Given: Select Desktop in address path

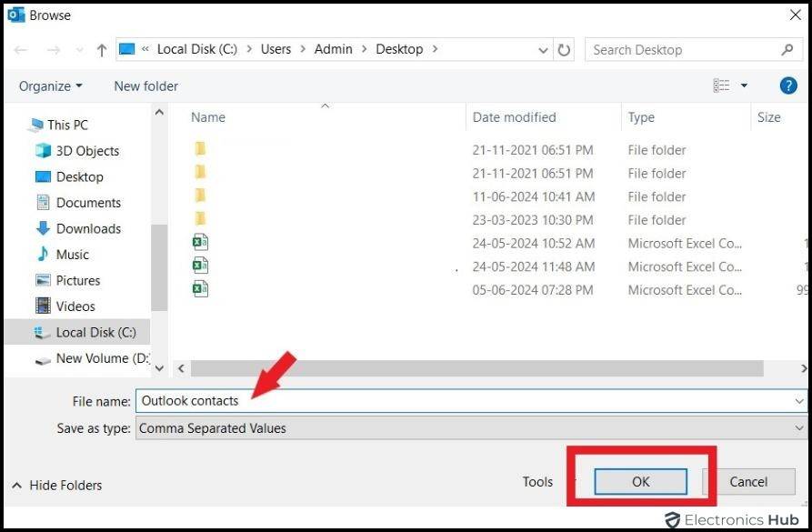Looking at the screenshot, I should (x=399, y=49).
